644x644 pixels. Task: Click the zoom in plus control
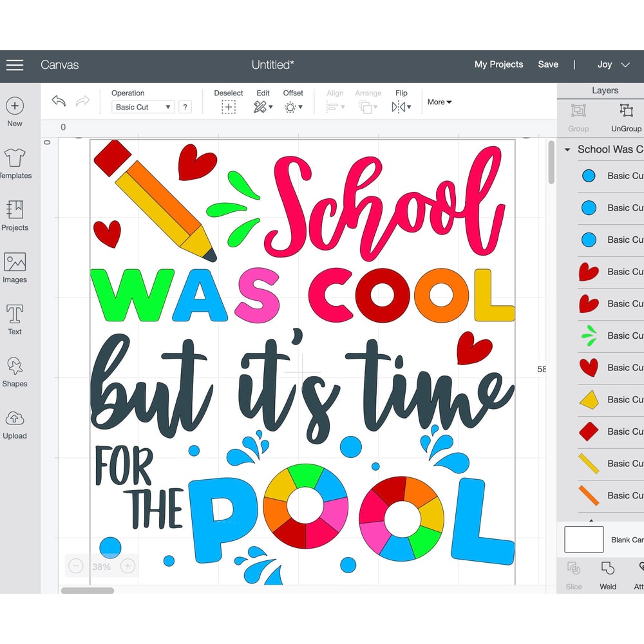(x=128, y=566)
